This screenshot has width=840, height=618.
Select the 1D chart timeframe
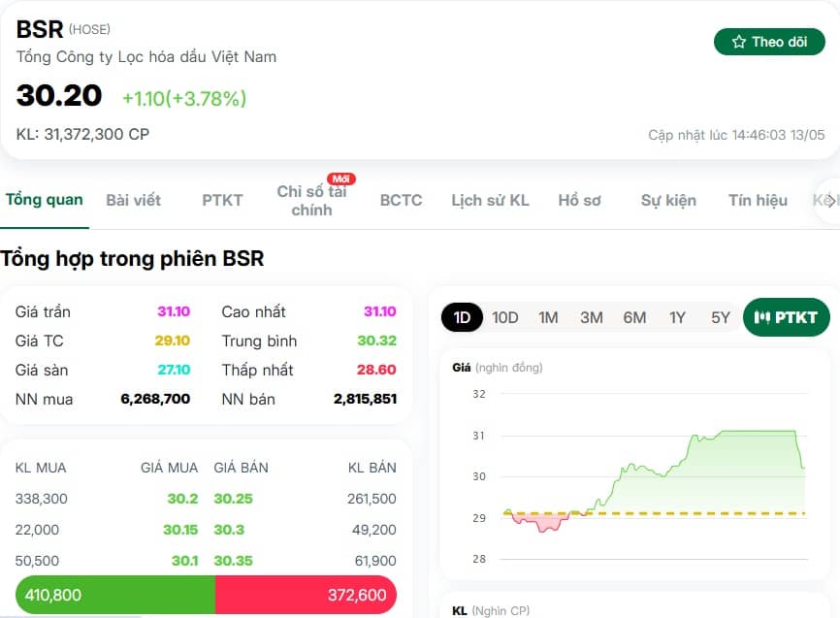pyautogui.click(x=462, y=318)
